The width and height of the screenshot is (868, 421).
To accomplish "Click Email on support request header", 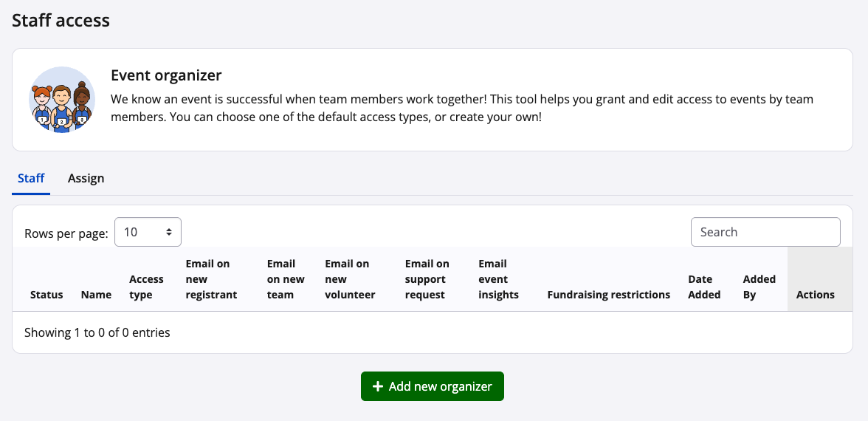I will (427, 279).
